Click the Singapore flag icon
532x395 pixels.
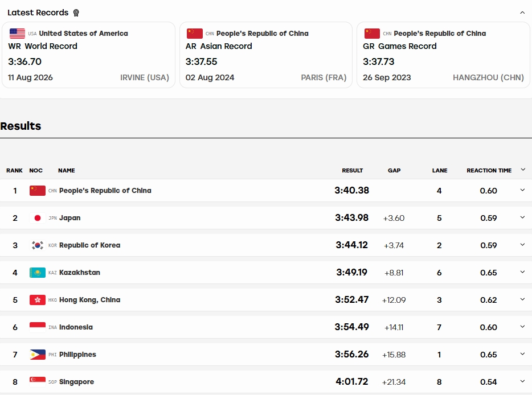point(38,382)
